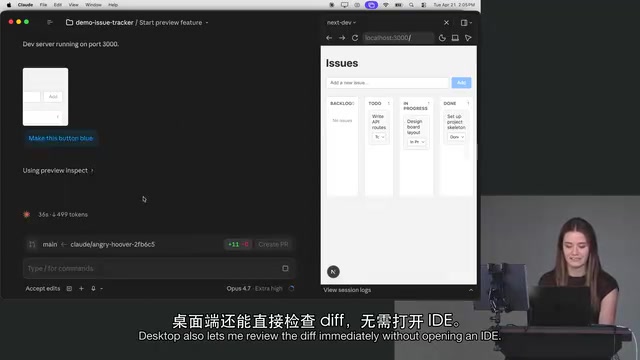
Task: Click the 'Design board layout' issue card
Action: tap(416, 132)
